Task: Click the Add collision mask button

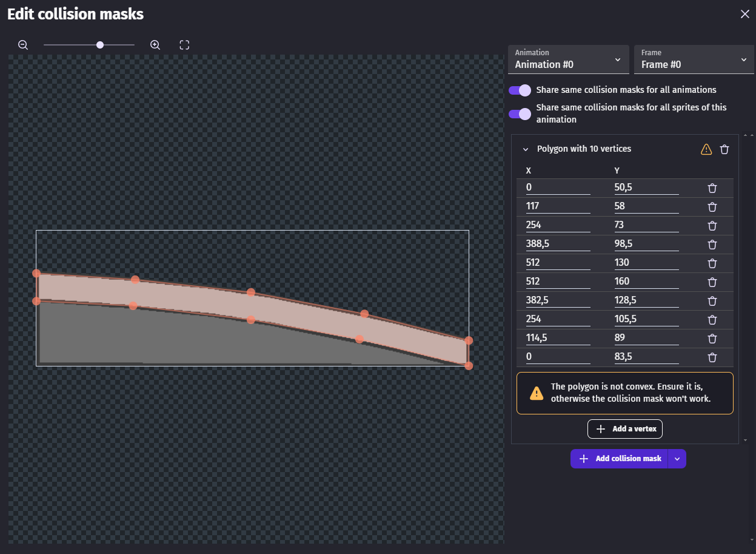Action: (620, 459)
